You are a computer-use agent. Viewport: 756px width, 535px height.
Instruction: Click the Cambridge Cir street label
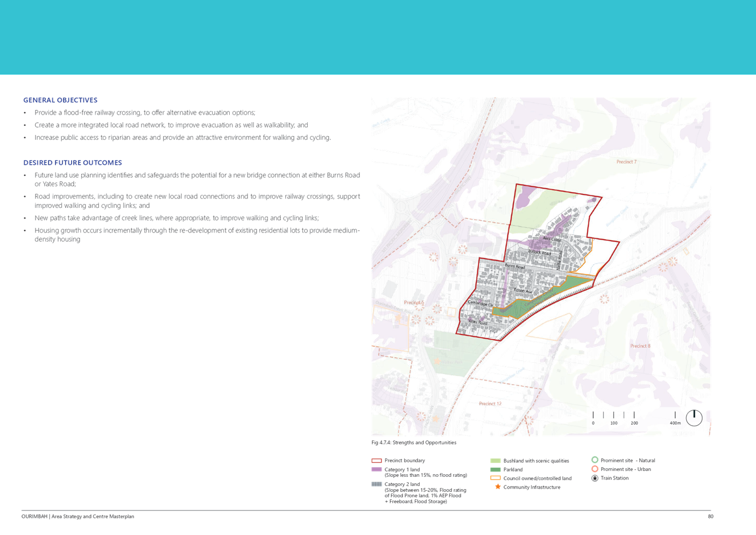[480, 303]
